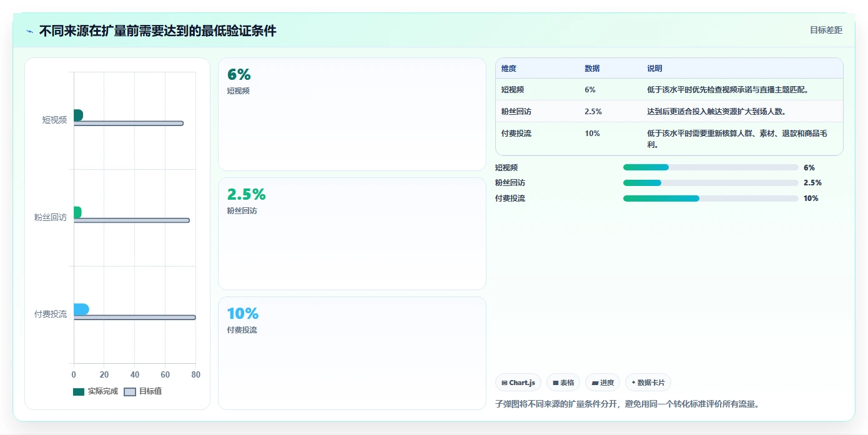
Task: Click the 10% value right of the progress bar
Action: 811,198
